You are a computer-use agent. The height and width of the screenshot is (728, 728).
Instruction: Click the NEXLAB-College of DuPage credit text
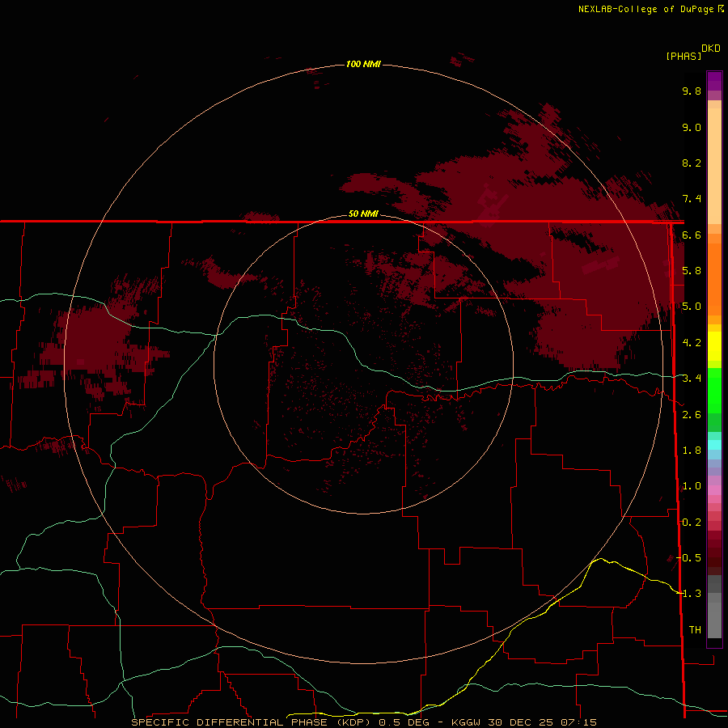tap(647, 9)
